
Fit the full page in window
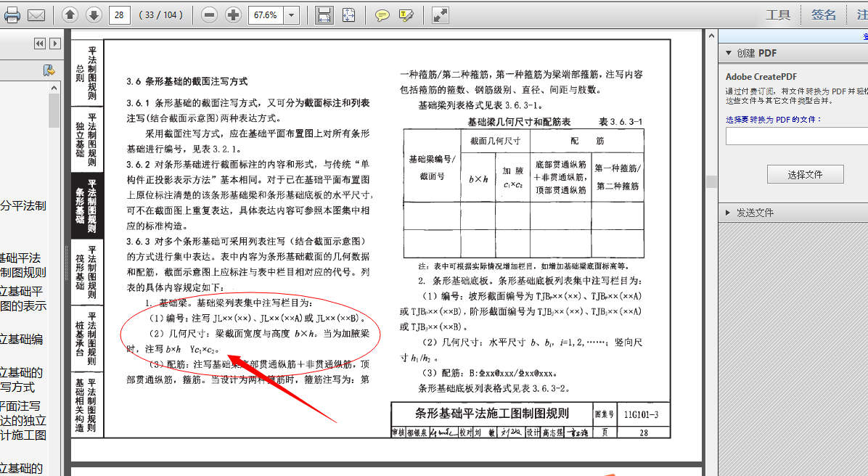pos(348,14)
